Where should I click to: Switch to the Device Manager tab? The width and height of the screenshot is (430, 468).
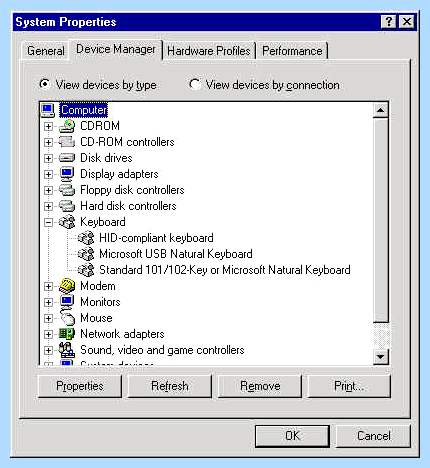tap(116, 49)
